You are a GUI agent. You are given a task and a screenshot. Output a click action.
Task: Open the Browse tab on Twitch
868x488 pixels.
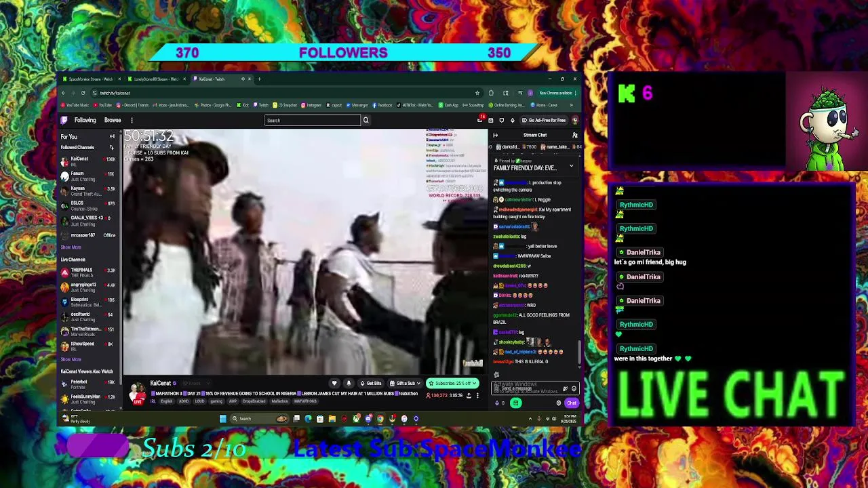pos(113,120)
